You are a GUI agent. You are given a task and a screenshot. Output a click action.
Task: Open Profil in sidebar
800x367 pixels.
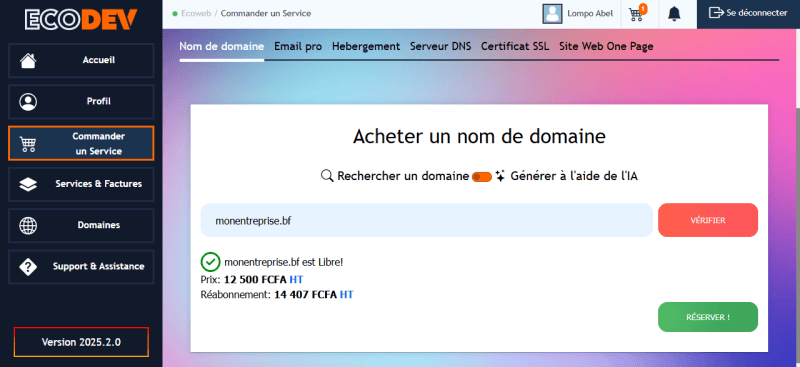point(81,102)
